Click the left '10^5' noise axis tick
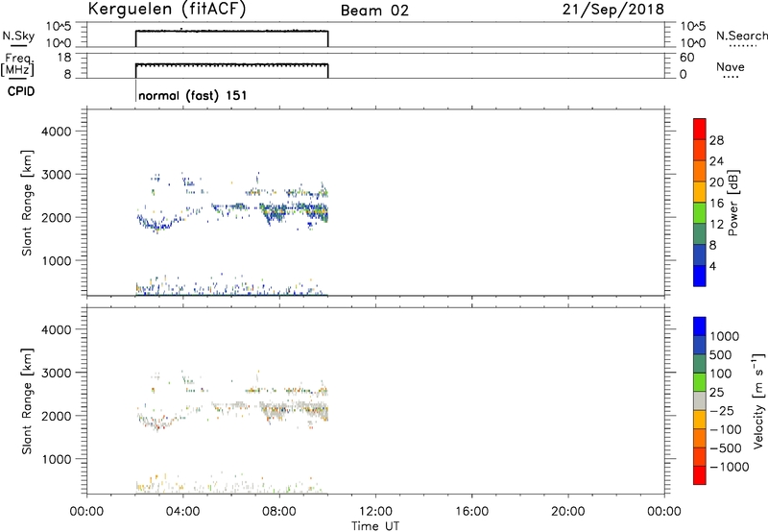768x532 pixels. coord(59,26)
